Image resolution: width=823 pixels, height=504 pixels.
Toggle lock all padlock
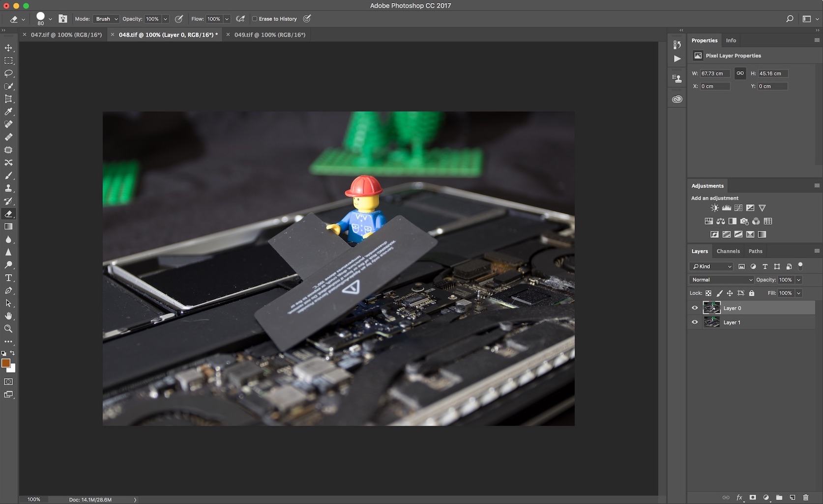point(752,293)
